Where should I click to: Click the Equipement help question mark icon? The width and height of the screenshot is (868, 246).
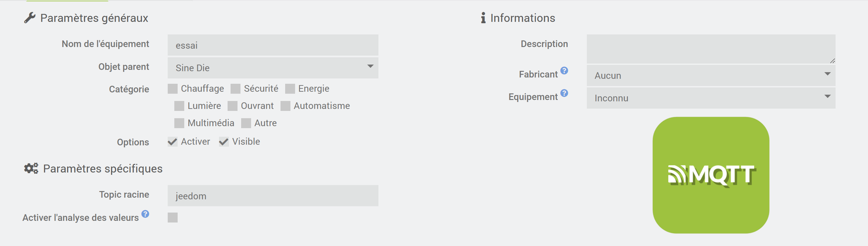pos(564,93)
